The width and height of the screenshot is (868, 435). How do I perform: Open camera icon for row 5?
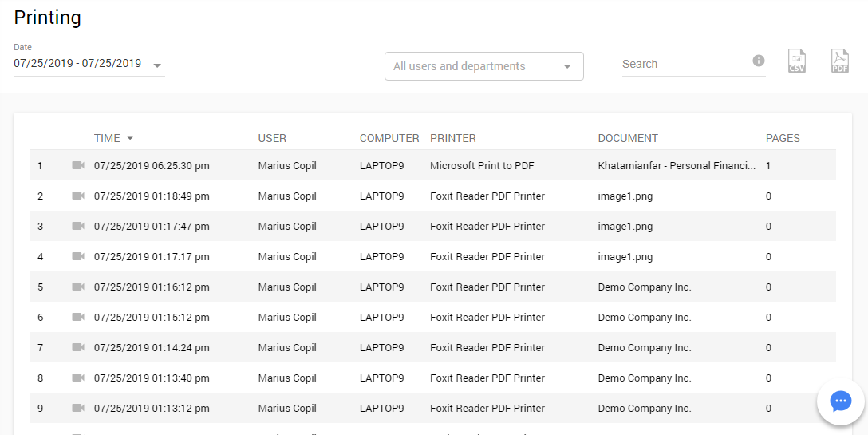(x=77, y=287)
